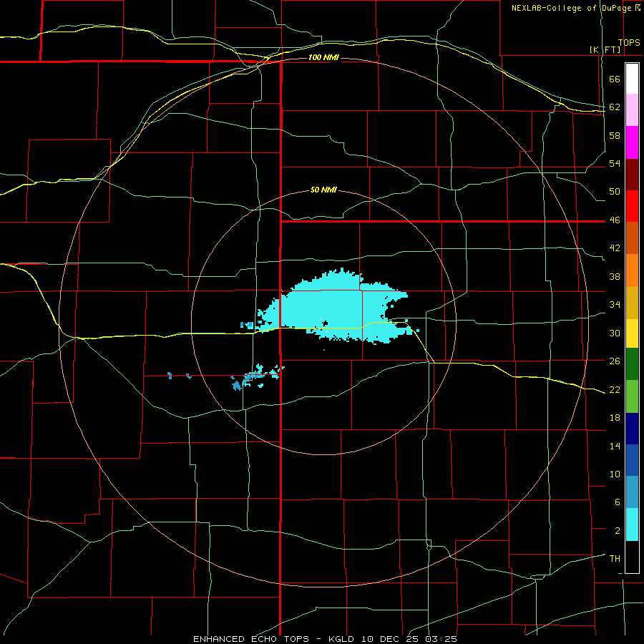Image resolution: width=644 pixels, height=644 pixels.
Task: Click the '38' scale label
Action: (615, 276)
